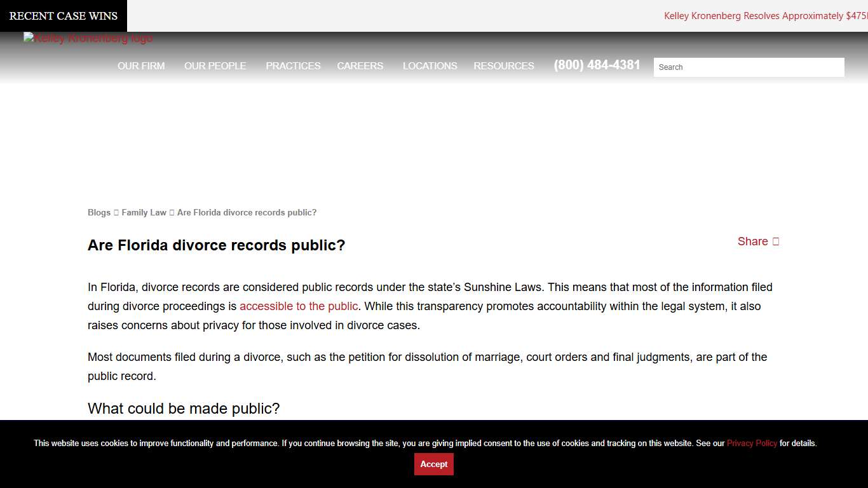
Task: Select OUR PEOPLE in the navigation
Action: point(215,65)
